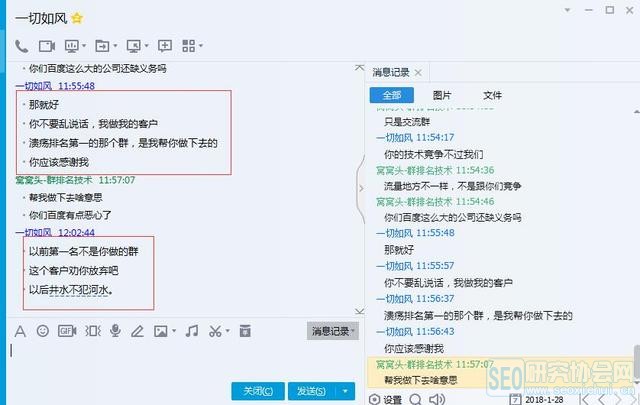Click message 这个客户劝你放弃吧

click(73, 270)
